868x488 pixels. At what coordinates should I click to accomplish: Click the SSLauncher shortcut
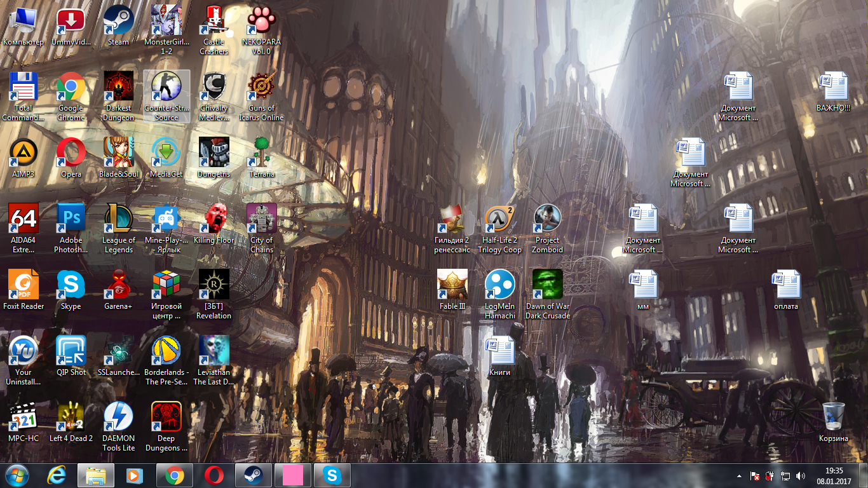click(x=119, y=357)
